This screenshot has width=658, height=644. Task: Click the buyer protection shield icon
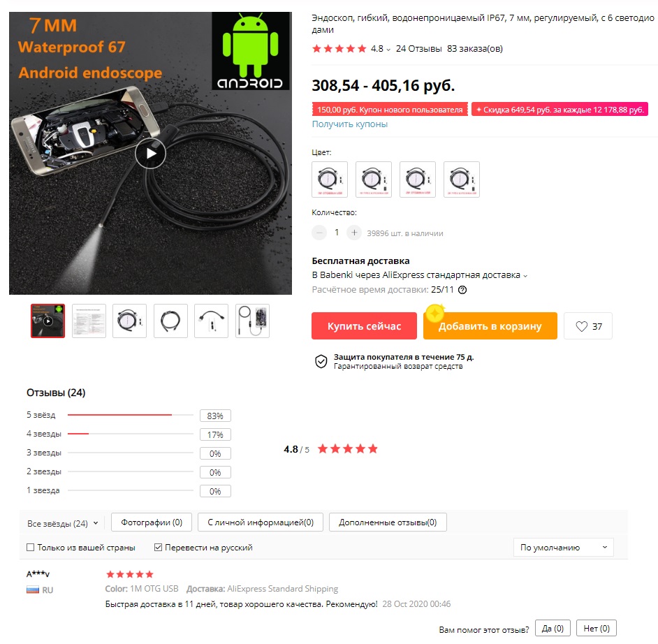click(321, 361)
